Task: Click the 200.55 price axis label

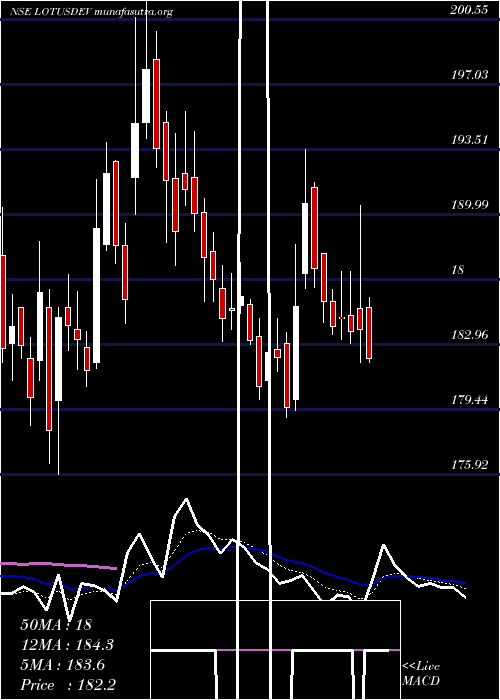Action: tap(468, 11)
